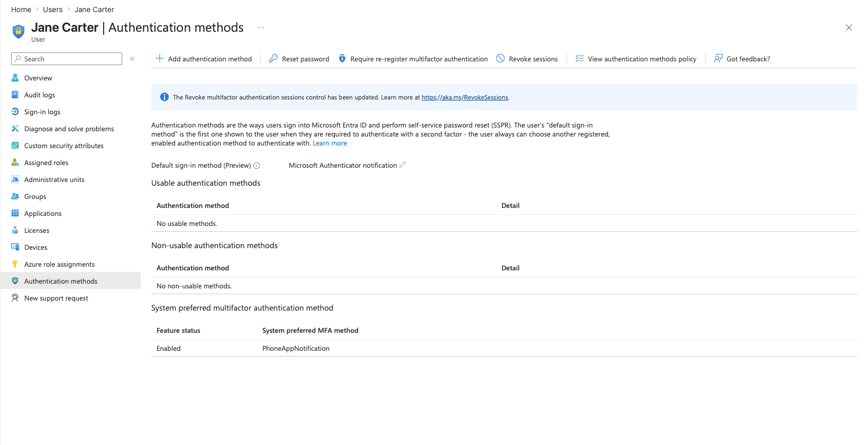Click 'No usable methods.' row
The width and height of the screenshot is (868, 445).
pyautogui.click(x=504, y=223)
